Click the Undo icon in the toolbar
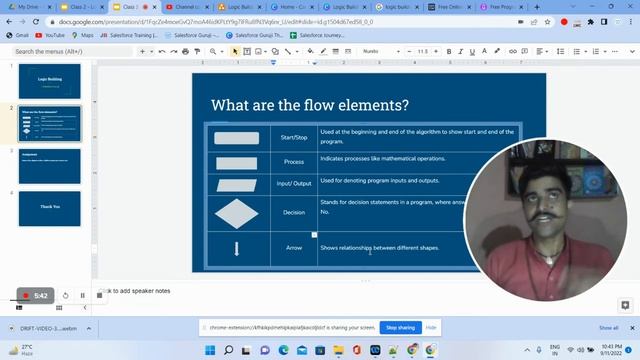640x360 pixels. point(162,51)
